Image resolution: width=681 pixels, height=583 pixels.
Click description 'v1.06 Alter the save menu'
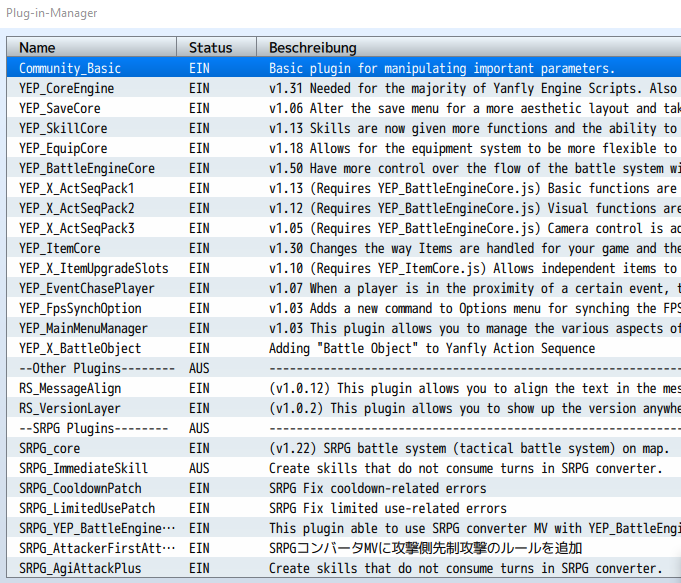[475, 108]
